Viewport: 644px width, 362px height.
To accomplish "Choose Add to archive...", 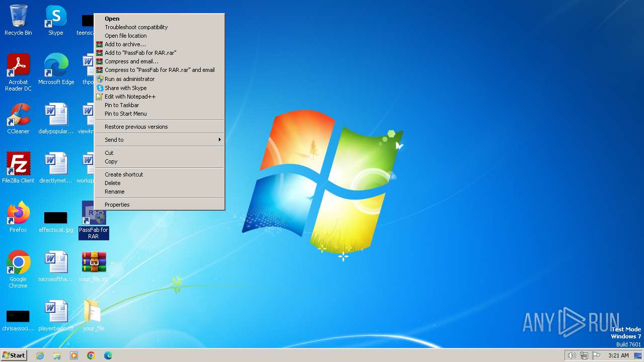I will click(159, 44).
